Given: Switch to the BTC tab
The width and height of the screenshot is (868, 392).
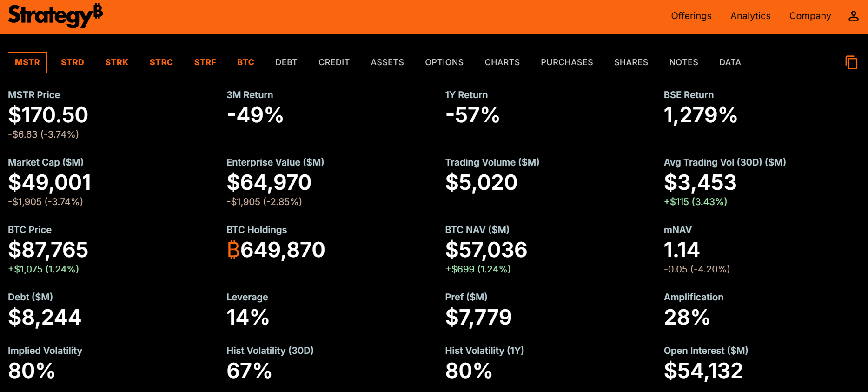Looking at the screenshot, I should [245, 62].
